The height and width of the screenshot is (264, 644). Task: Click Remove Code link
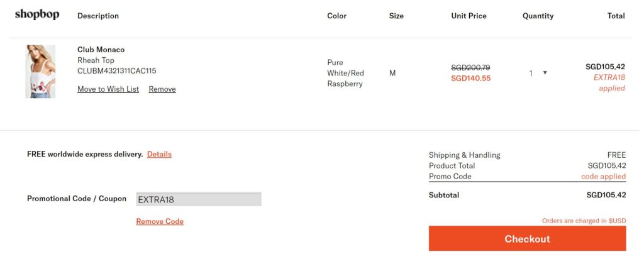click(160, 221)
